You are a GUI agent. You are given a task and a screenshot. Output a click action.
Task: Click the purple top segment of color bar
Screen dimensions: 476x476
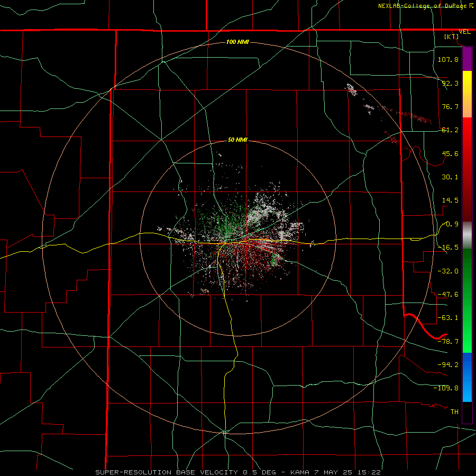tap(467, 59)
